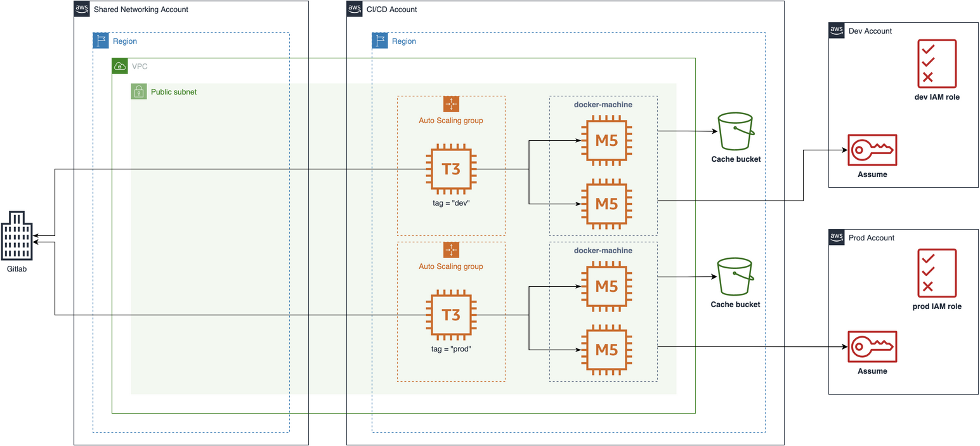Click the "Auto Scaling group" label above prod T3
Viewport: 980px width, 446px height.
point(451,266)
